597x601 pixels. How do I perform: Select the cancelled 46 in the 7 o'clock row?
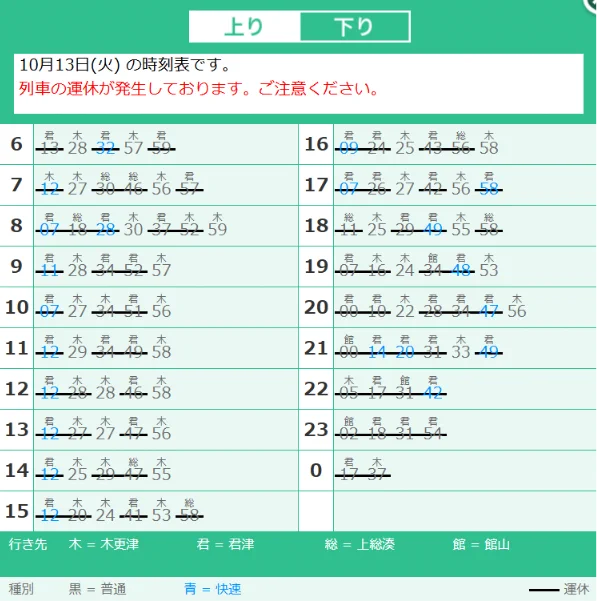click(133, 189)
